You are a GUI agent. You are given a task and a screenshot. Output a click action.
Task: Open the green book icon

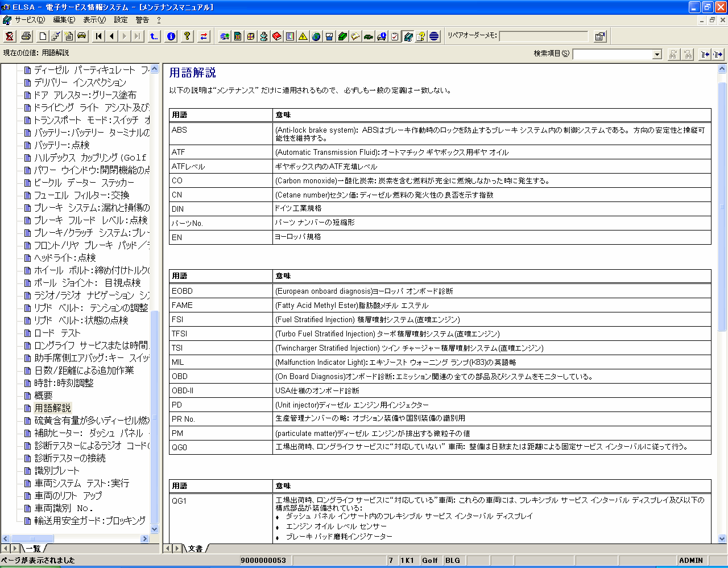click(x=342, y=36)
